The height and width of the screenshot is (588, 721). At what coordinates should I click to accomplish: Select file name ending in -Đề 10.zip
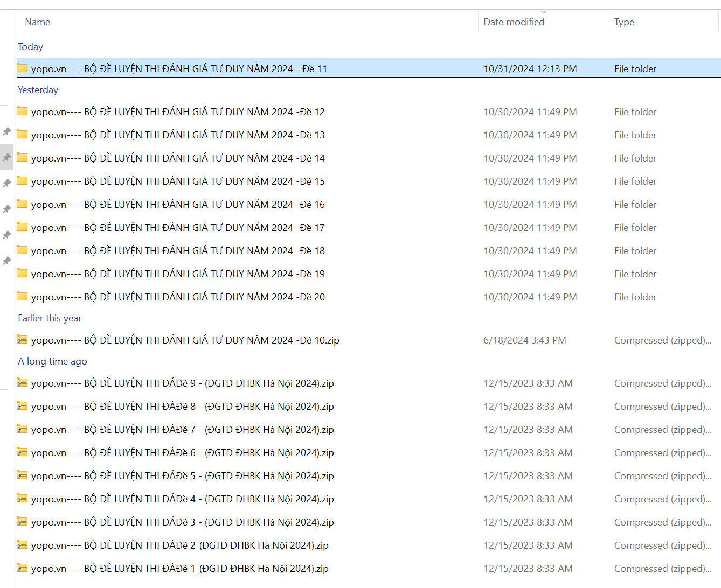(185, 340)
